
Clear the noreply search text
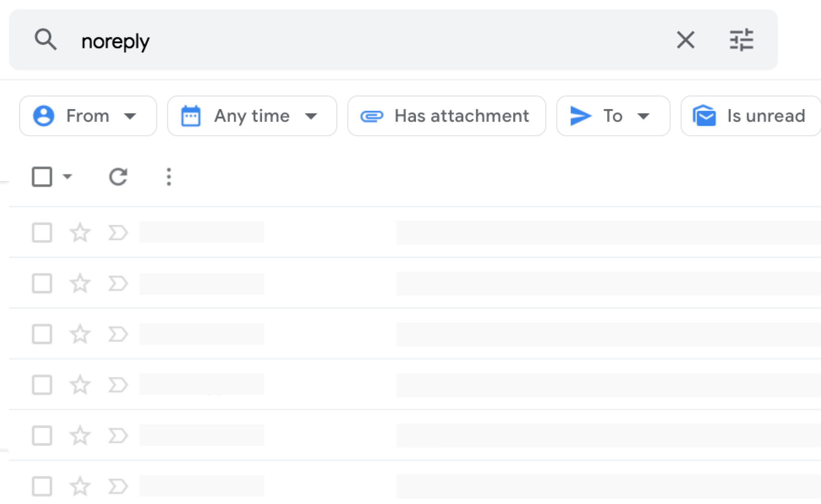click(685, 40)
